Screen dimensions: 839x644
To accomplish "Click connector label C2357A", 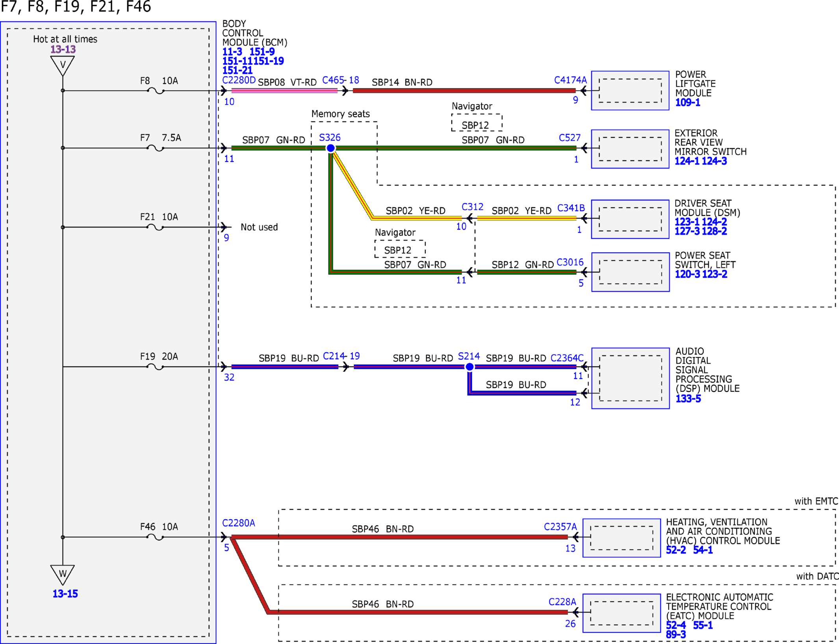I will [560, 527].
